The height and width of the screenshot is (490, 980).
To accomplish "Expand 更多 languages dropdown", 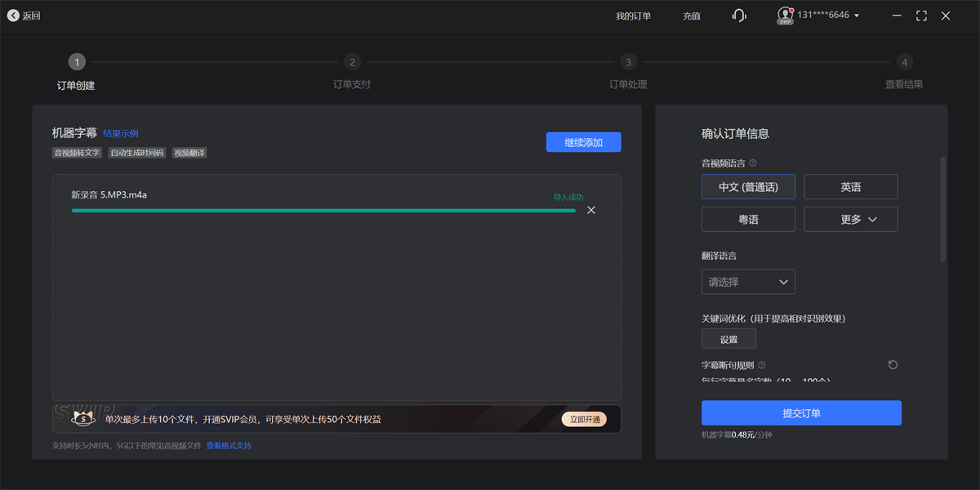I will (x=850, y=219).
